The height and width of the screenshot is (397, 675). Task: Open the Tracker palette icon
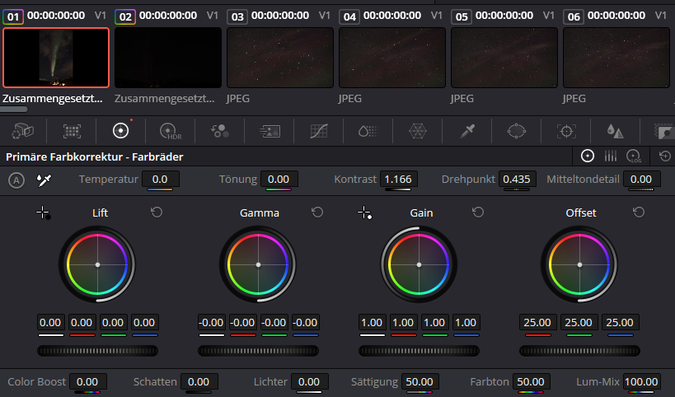click(x=566, y=131)
